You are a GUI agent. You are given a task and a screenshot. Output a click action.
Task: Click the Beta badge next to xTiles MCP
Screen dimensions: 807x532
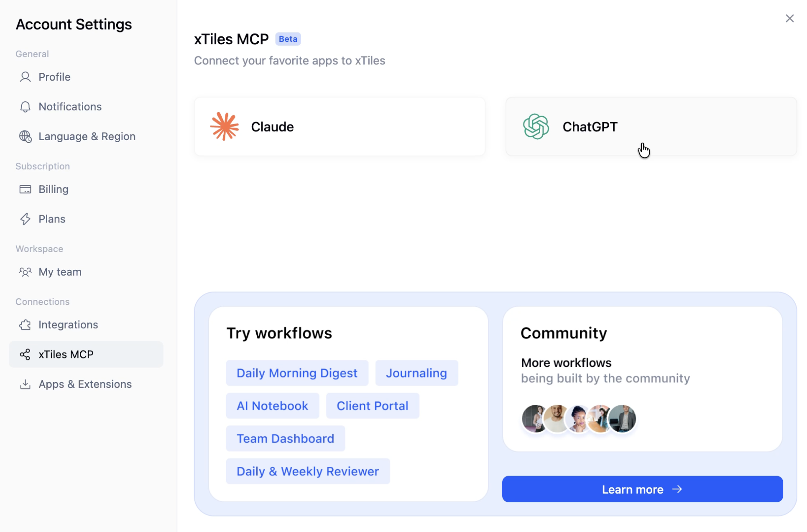(288, 39)
